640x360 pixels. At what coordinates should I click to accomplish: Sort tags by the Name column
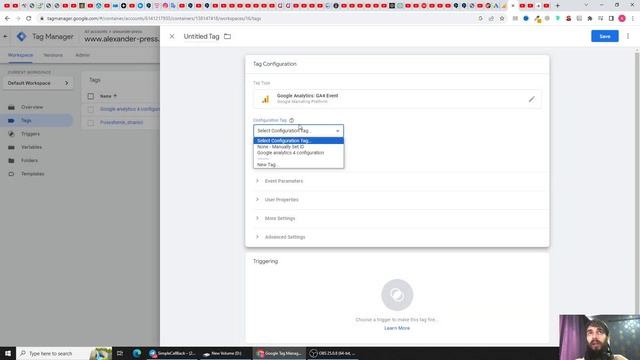click(x=108, y=96)
